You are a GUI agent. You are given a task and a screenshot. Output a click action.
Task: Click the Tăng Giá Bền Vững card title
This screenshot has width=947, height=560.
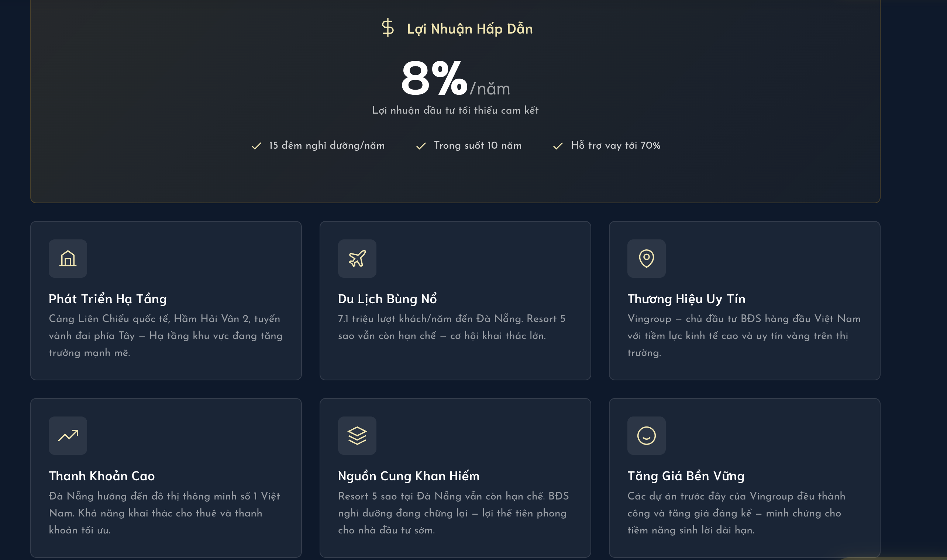click(x=686, y=476)
